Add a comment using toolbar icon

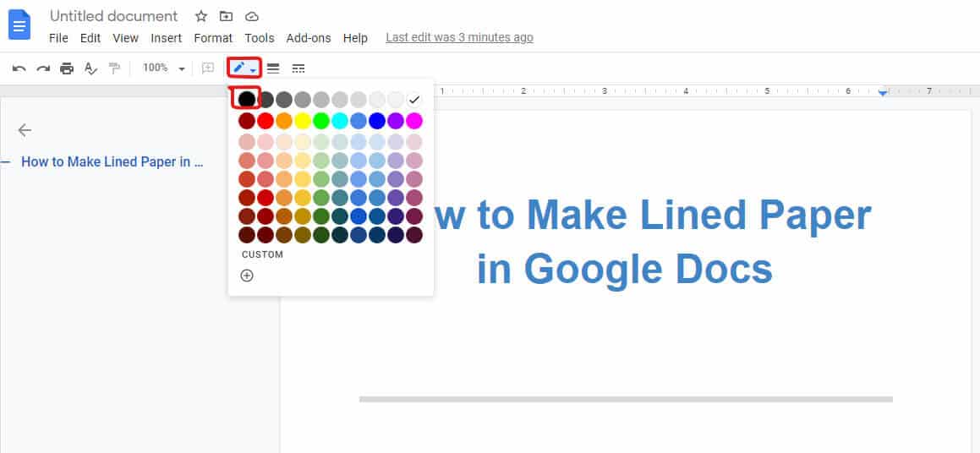[x=207, y=68]
